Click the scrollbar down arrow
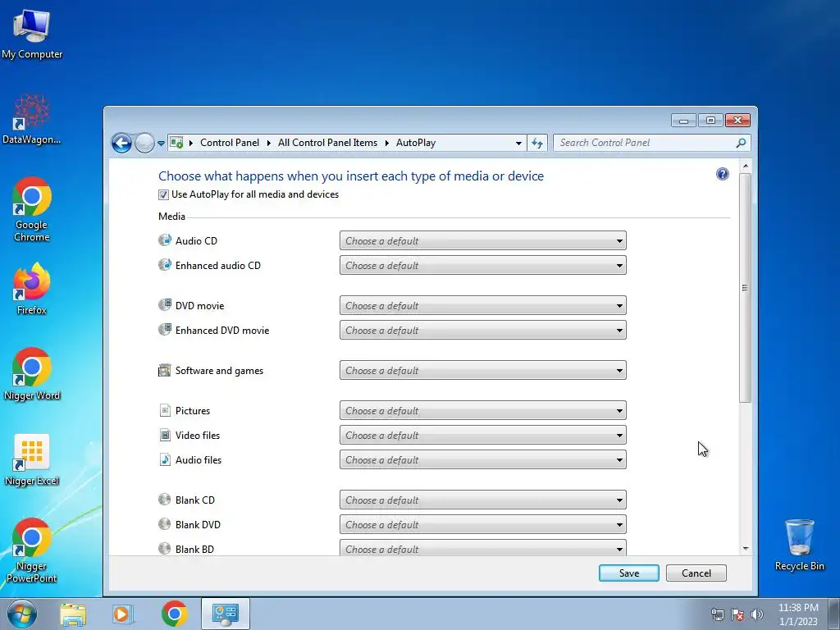Image resolution: width=840 pixels, height=630 pixels. click(x=745, y=549)
